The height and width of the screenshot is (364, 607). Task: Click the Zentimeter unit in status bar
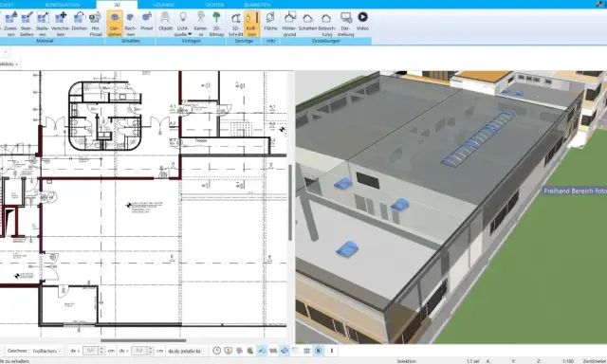point(595,361)
